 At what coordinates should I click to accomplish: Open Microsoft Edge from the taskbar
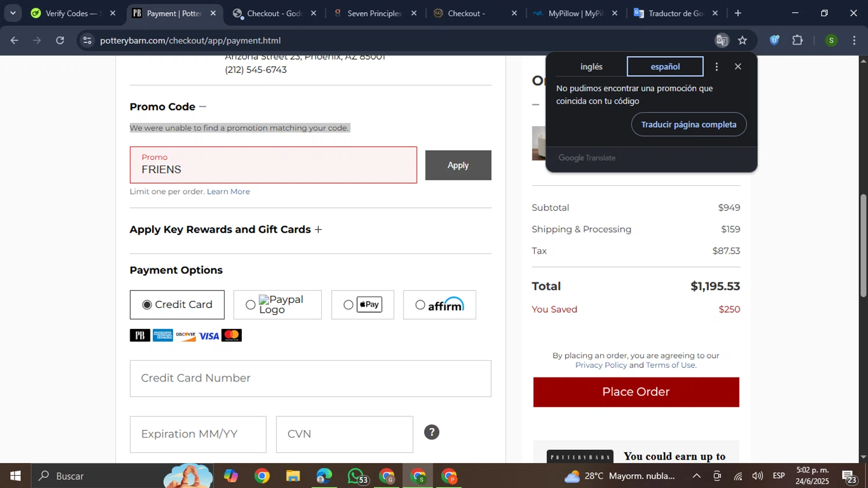point(324,476)
